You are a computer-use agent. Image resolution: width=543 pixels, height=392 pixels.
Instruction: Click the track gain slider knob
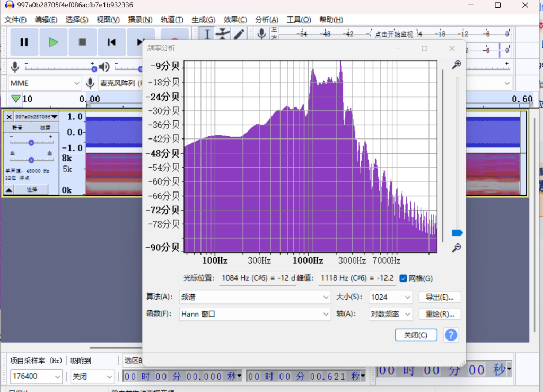coord(31,143)
